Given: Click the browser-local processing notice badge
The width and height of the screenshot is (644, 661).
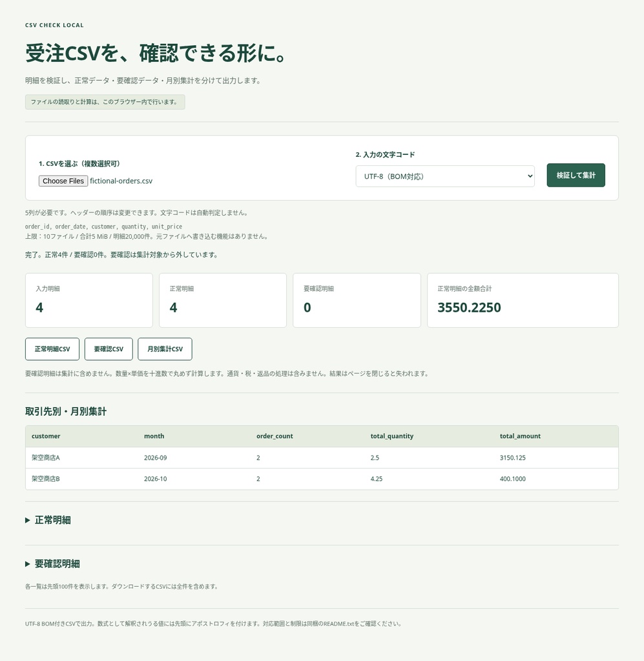Looking at the screenshot, I should click(105, 102).
